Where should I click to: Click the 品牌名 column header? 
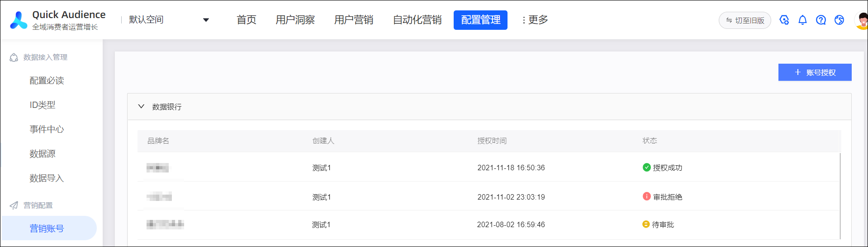[x=158, y=141]
